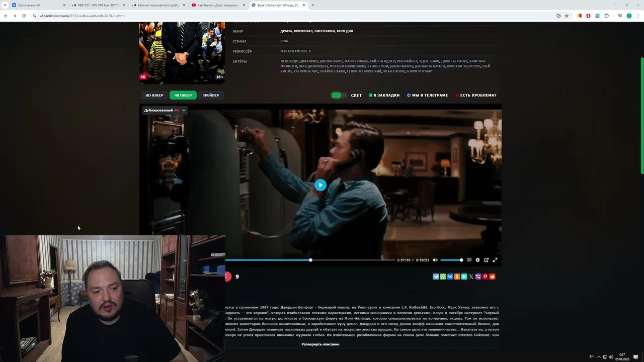Viewport: 644px width, 362px height.
Task: Focus the browser address bar URL
Action: (x=83, y=16)
